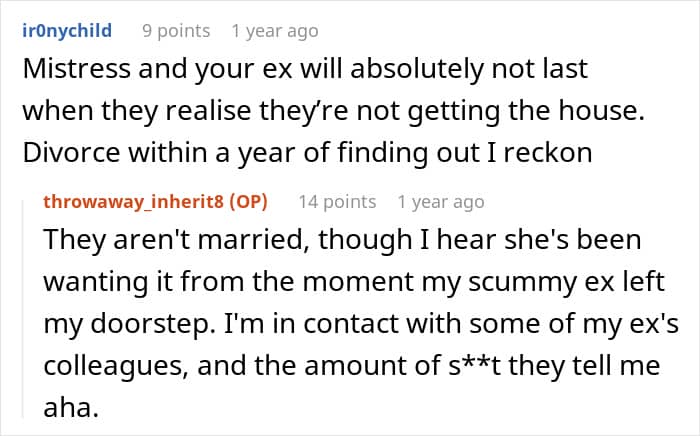Viewport: 700px width, 436px height.
Task: Click the line 'Divorce within a year'
Action: click(x=307, y=152)
